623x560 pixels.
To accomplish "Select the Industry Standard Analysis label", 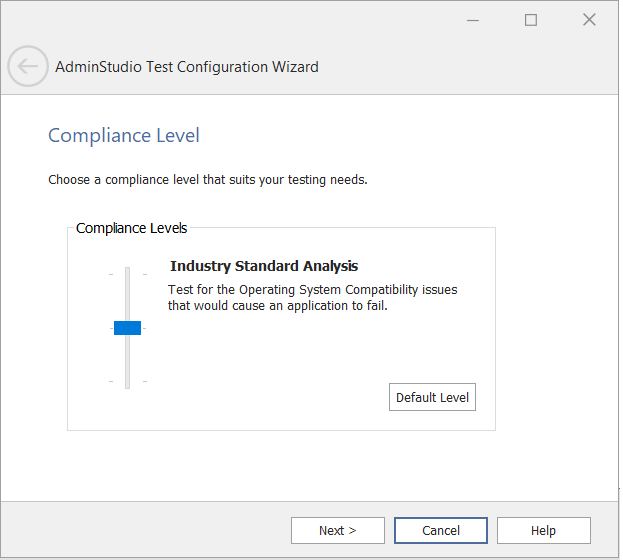I will click(264, 266).
